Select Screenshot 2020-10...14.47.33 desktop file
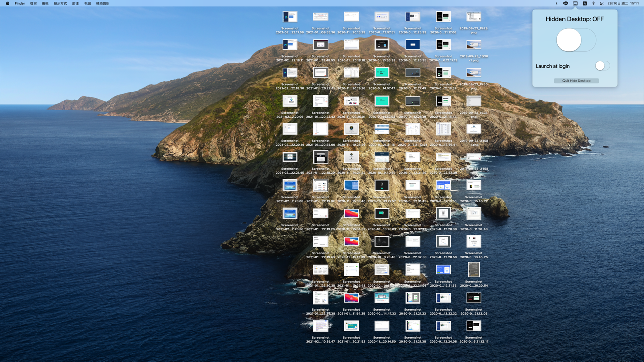644x362 pixels. coord(382,304)
